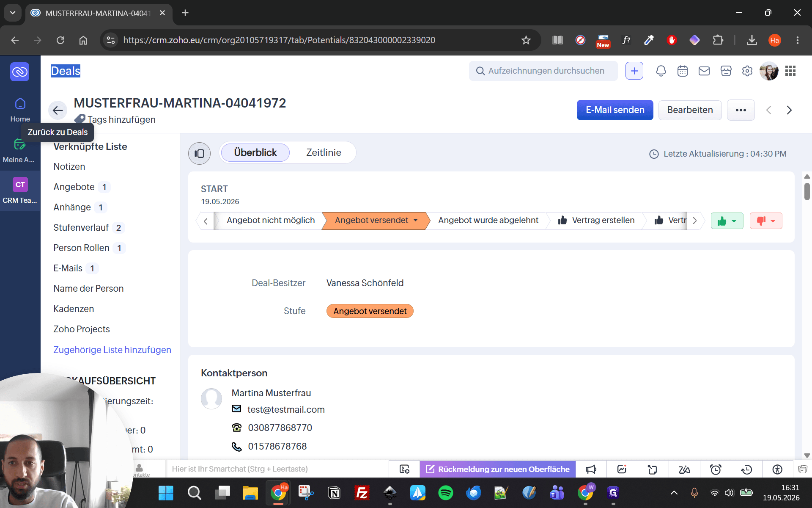Select the Überblick view toggle

click(x=255, y=152)
